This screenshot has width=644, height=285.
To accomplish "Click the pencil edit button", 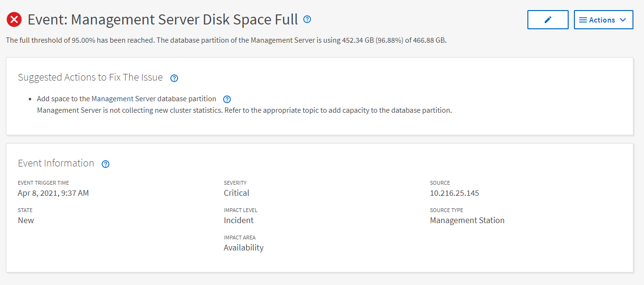I will click(x=548, y=20).
